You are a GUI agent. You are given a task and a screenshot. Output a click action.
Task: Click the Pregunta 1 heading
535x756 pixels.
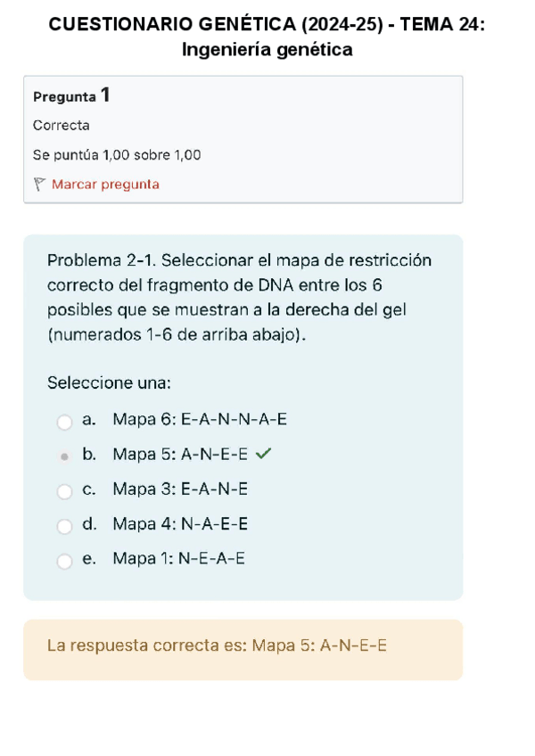tap(71, 95)
